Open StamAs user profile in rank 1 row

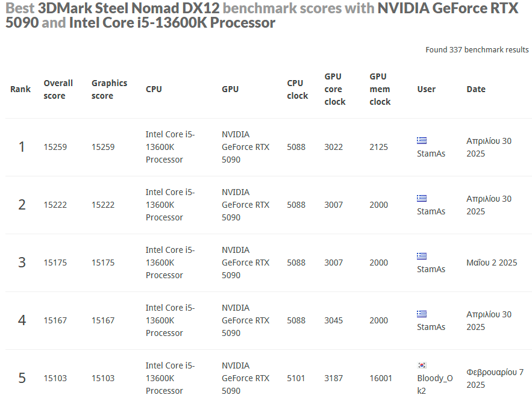click(431, 154)
